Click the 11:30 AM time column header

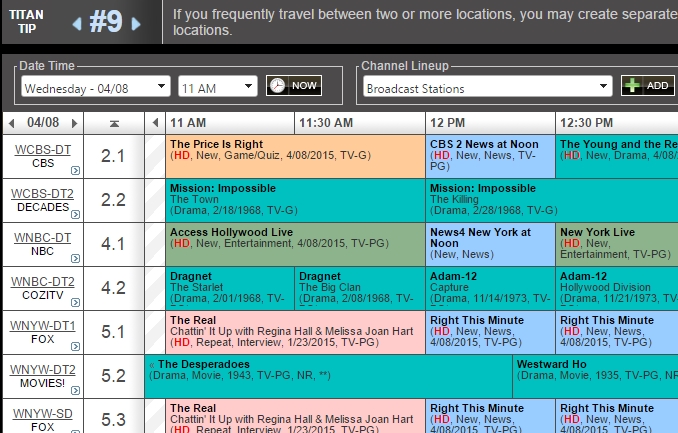[360, 123]
